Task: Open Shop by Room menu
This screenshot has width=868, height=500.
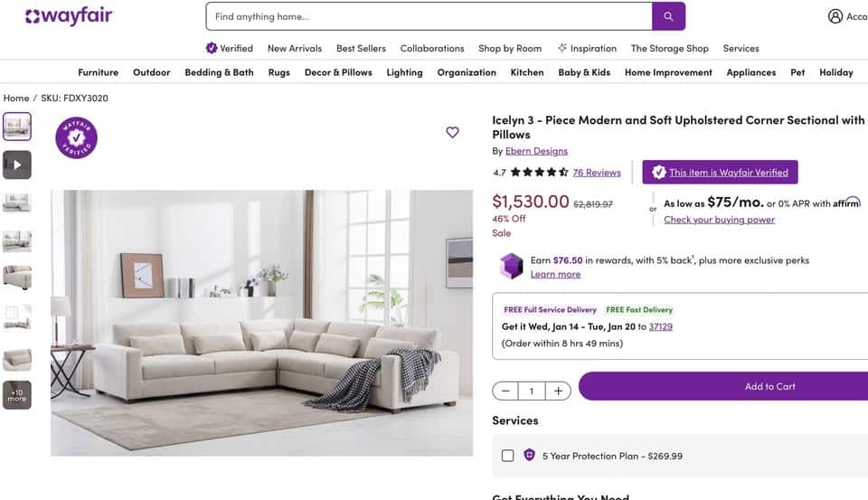Action: (510, 48)
